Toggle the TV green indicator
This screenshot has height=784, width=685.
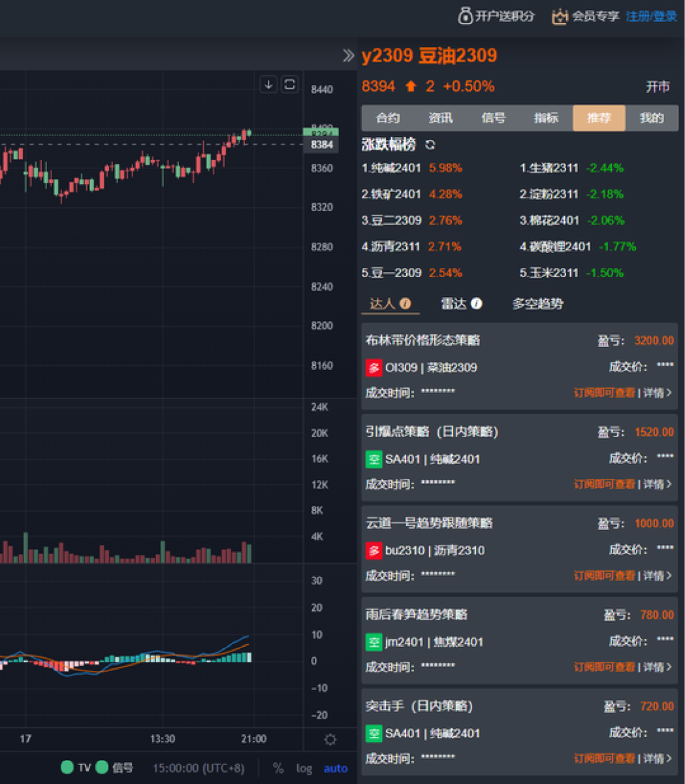click(67, 767)
